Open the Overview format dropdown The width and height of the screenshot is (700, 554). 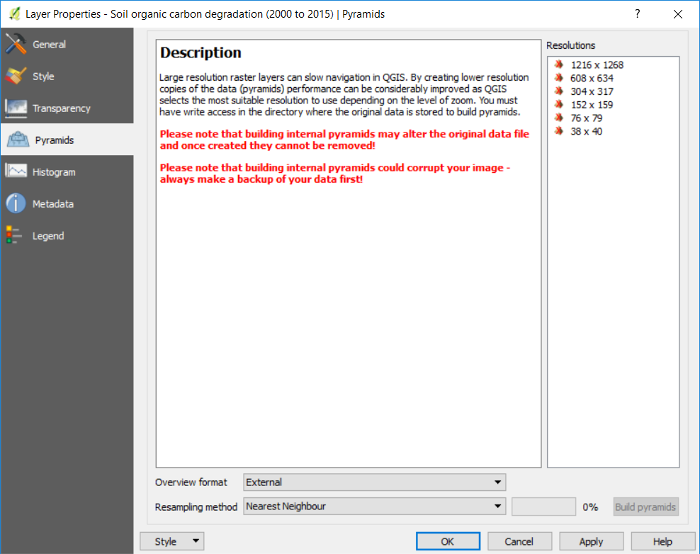(374, 482)
